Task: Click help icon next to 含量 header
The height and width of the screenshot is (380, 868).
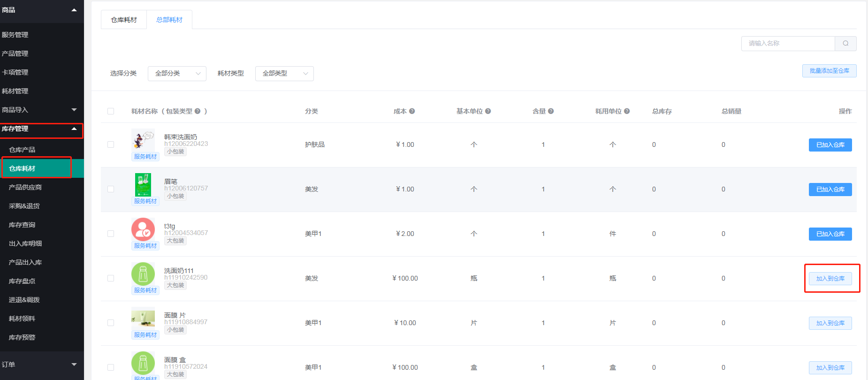Action: click(x=551, y=111)
